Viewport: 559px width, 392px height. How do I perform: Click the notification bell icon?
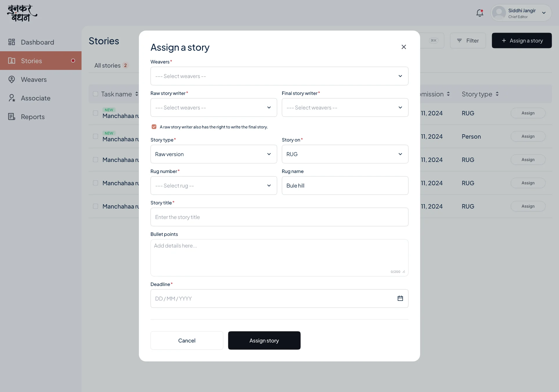[480, 13]
